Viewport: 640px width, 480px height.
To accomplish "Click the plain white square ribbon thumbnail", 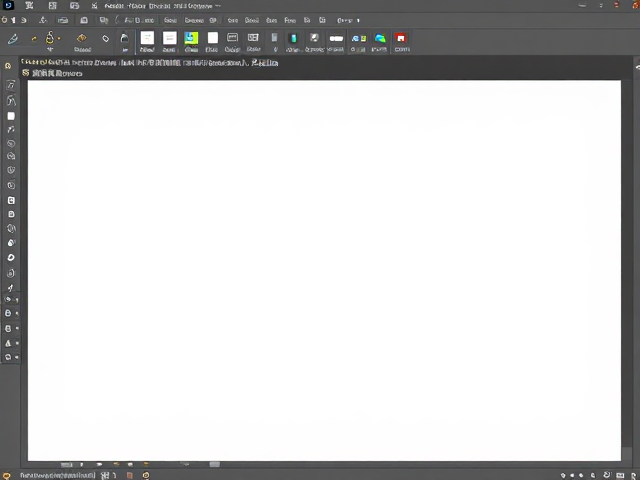I will [213, 38].
